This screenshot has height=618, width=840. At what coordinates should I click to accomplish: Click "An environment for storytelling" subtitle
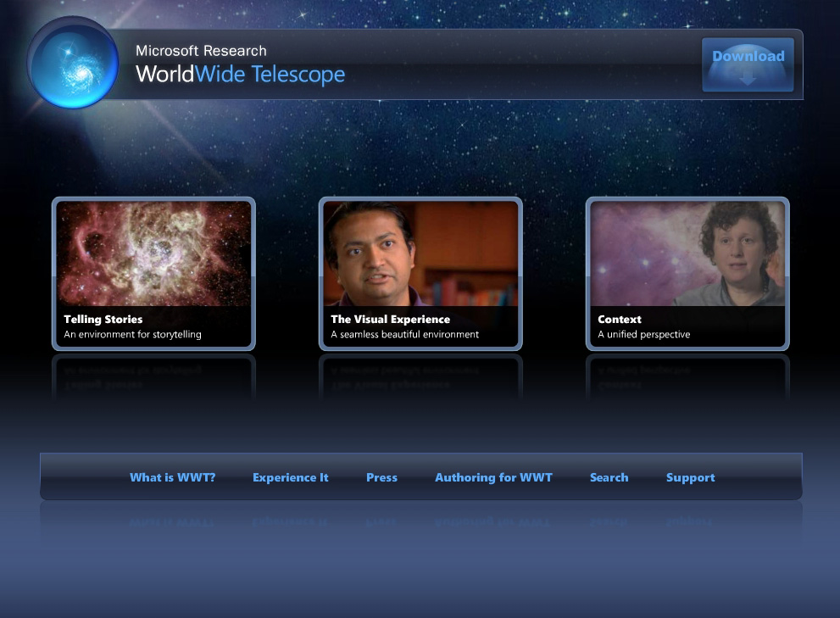(x=132, y=335)
